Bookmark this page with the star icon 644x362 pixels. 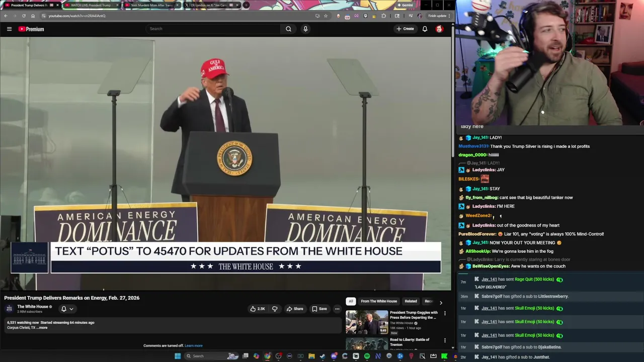tap(326, 16)
